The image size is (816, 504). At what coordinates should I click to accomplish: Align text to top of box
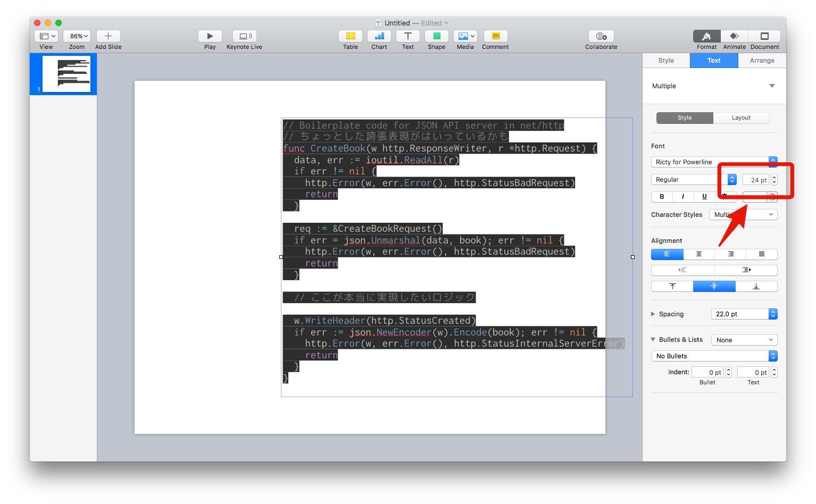click(672, 287)
